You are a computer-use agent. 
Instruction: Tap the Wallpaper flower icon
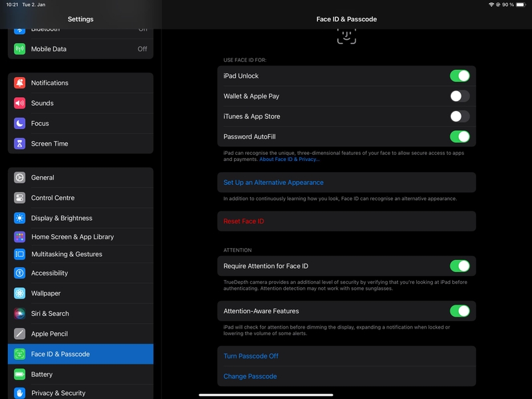click(x=20, y=293)
